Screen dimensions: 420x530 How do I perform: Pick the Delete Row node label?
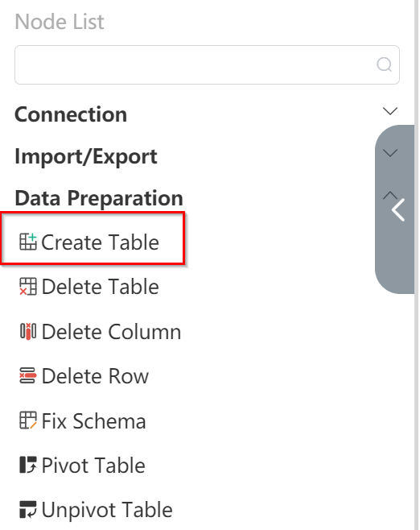coord(95,376)
